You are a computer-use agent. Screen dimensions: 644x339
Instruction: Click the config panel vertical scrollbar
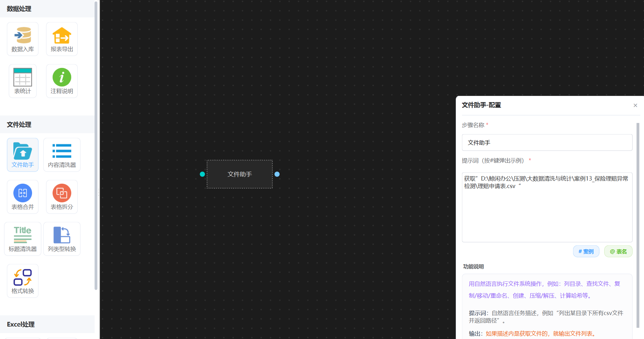(638, 225)
